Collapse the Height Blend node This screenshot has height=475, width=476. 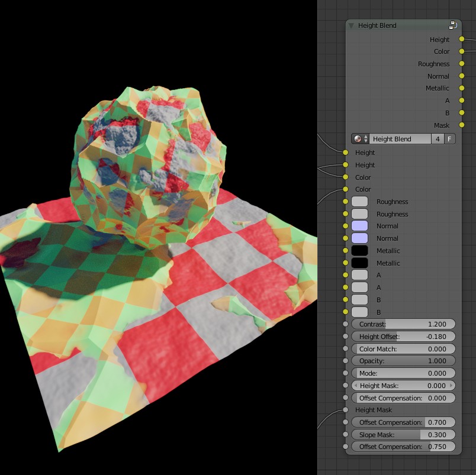350,25
